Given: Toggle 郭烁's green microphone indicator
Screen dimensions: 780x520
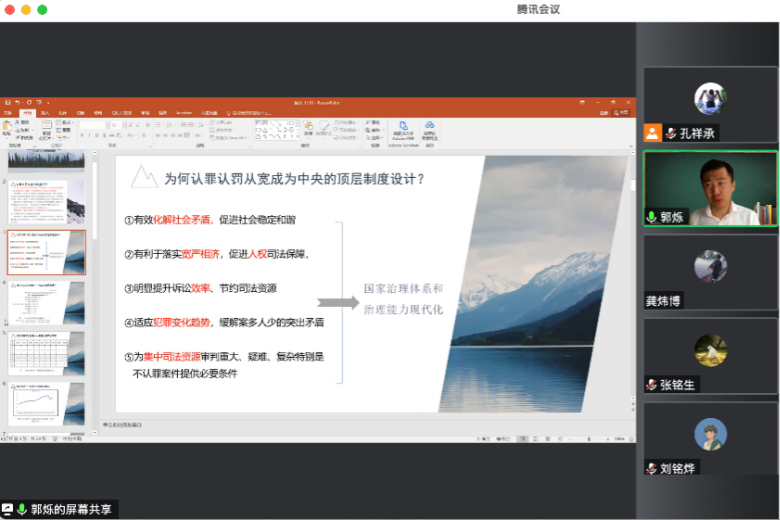Looking at the screenshot, I should (x=652, y=217).
